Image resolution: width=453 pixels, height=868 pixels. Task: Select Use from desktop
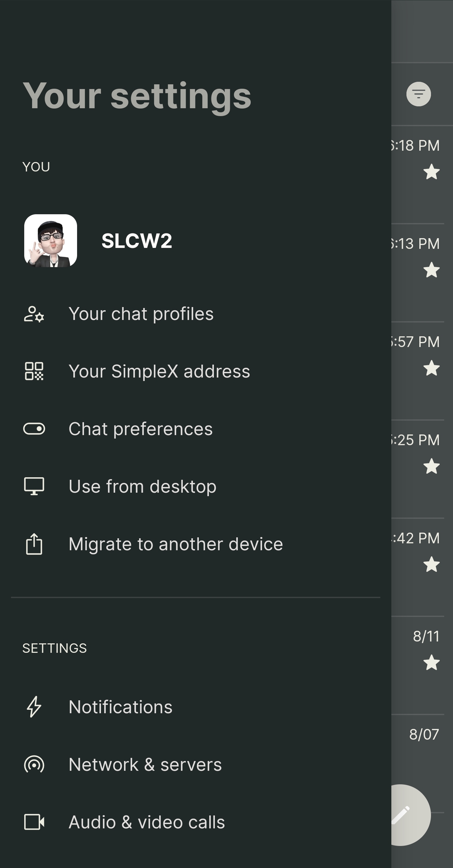(x=142, y=486)
